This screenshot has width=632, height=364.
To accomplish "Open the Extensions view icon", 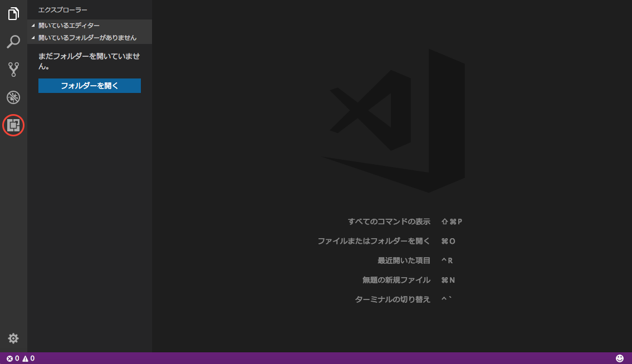I will pos(13,125).
